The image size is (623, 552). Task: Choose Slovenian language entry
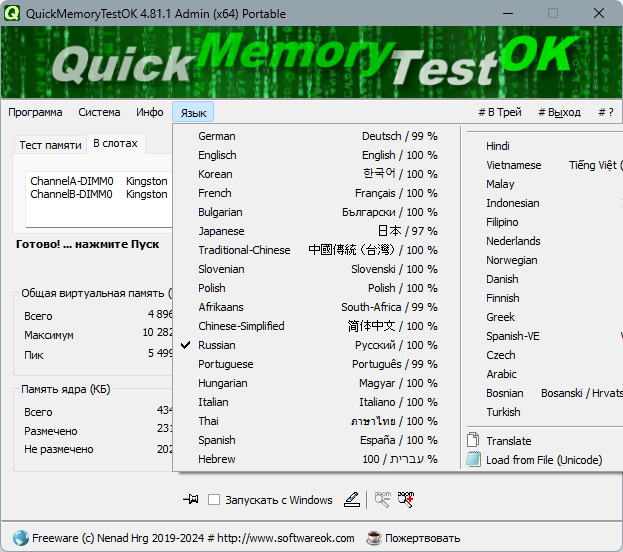point(317,269)
